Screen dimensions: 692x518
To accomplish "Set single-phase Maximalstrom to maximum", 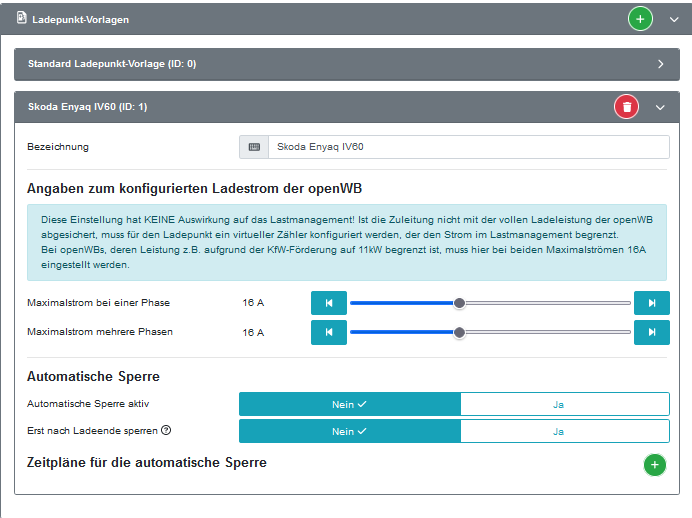I will [651, 303].
